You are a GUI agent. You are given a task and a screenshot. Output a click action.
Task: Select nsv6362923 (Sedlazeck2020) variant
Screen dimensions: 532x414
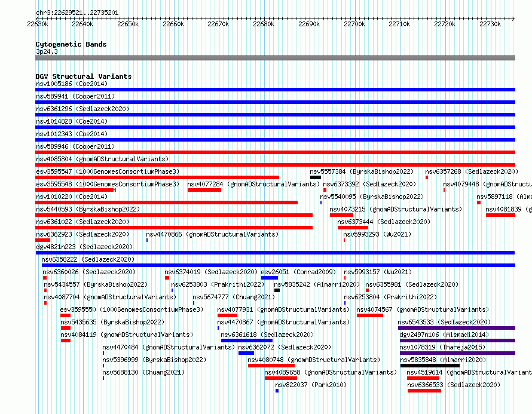82,234
